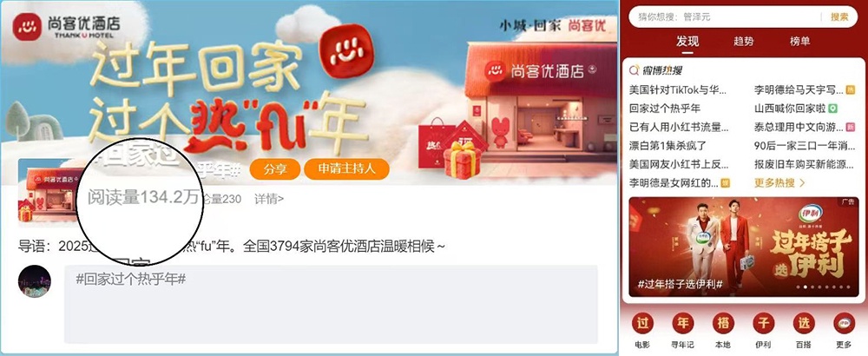Open hot search 回家过个热乎年
Screen dimensions: 868x356
click(x=665, y=109)
